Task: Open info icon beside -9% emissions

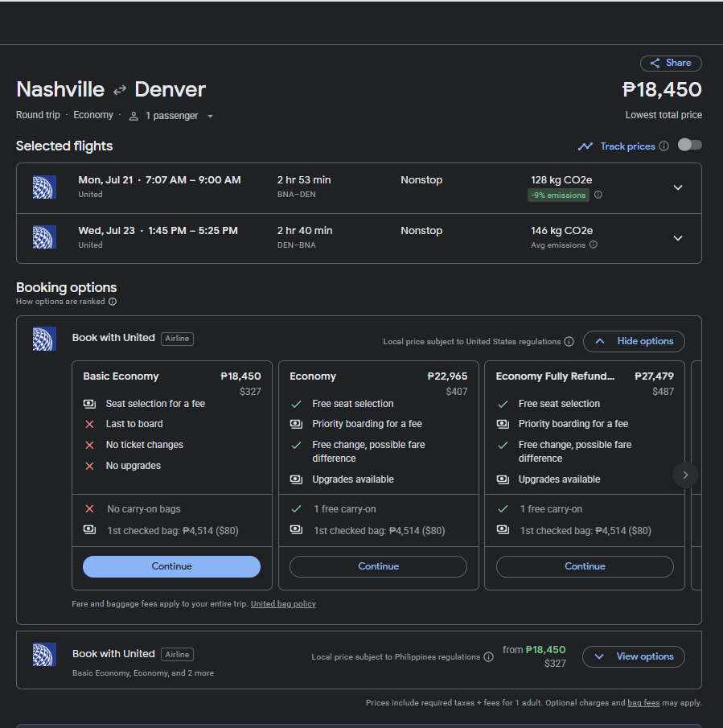Action: tap(598, 195)
